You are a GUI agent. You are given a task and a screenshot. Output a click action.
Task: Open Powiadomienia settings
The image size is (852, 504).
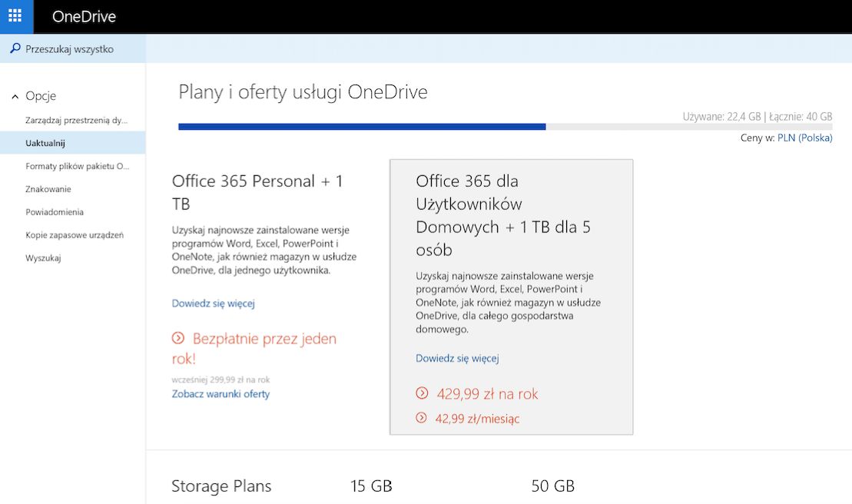tap(55, 212)
